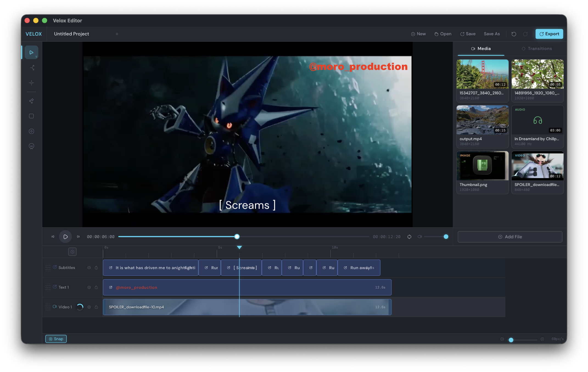This screenshot has width=588, height=372.
Task: Select the keyframe diamond tool
Action: click(32, 131)
